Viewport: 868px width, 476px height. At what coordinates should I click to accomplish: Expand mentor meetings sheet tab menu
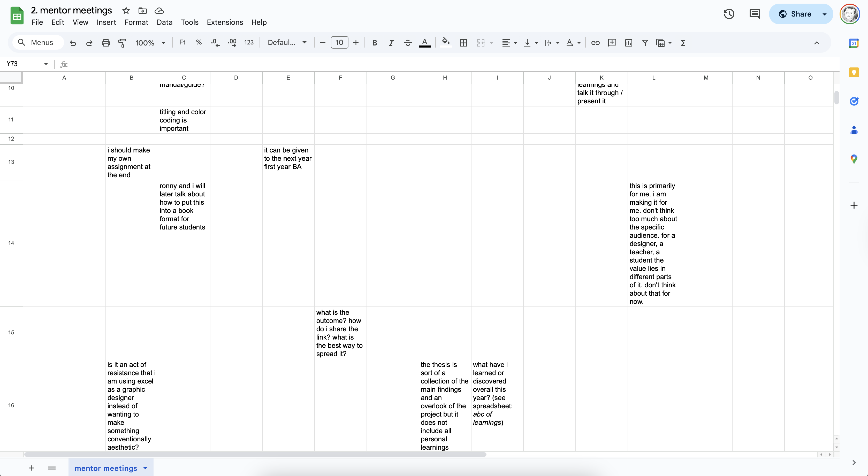tap(145, 468)
